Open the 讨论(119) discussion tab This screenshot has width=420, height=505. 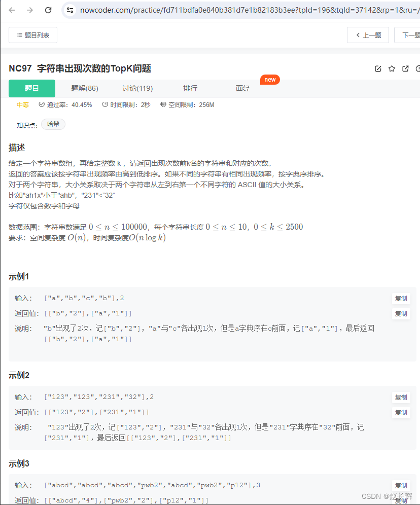coord(137,88)
